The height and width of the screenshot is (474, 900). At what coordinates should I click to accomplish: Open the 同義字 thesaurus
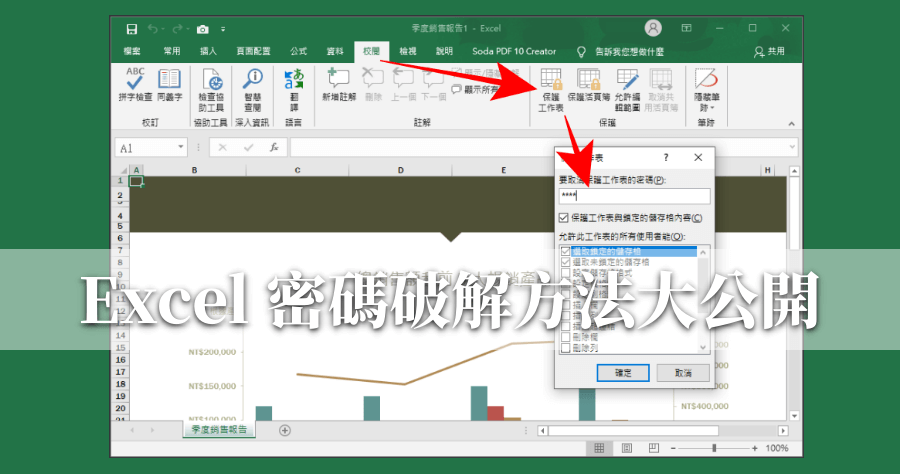point(170,85)
